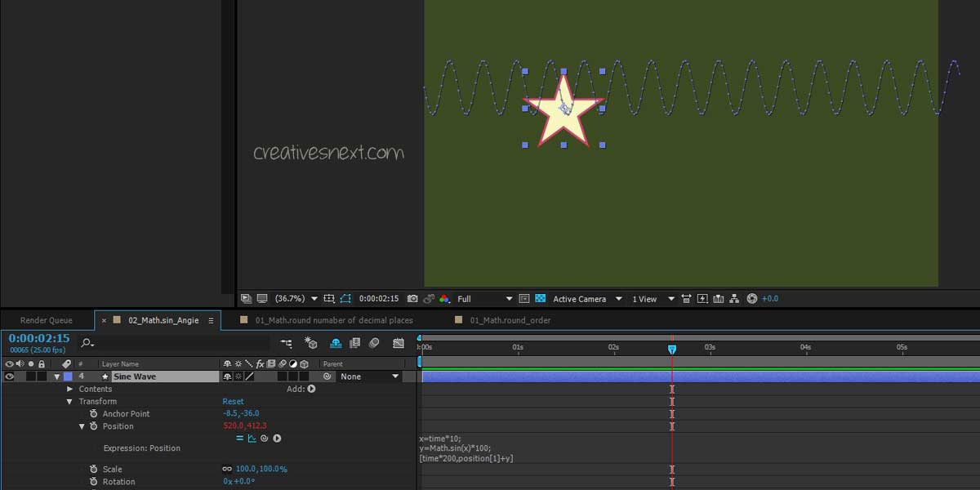Click the Add contents arrow button

311,390
